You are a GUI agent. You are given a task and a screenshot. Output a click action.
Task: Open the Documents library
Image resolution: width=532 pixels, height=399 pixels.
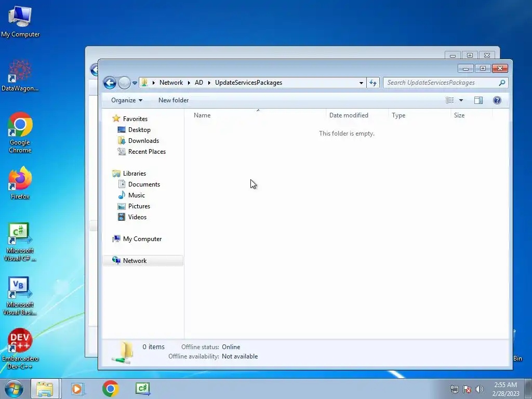point(144,184)
